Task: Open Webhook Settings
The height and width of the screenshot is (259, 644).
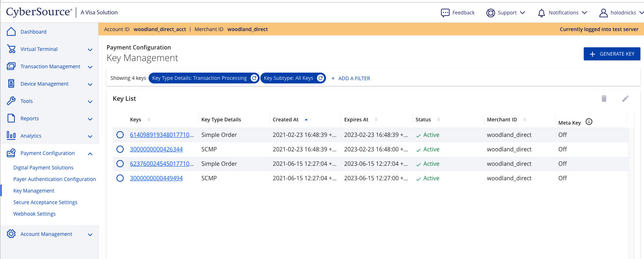Action: pos(35,214)
